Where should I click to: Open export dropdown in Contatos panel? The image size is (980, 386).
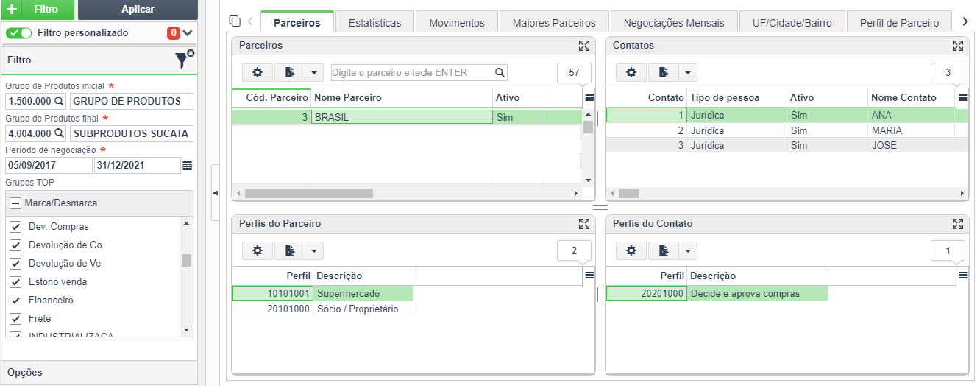pos(688,72)
